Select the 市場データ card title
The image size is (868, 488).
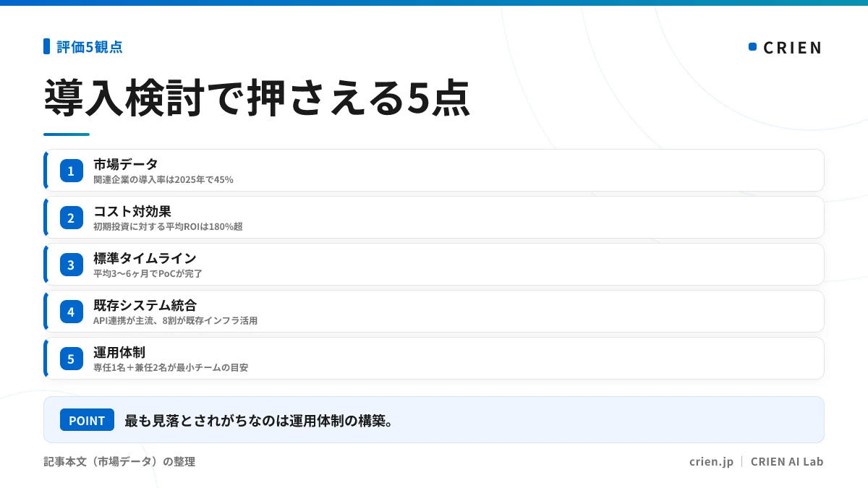[126, 164]
